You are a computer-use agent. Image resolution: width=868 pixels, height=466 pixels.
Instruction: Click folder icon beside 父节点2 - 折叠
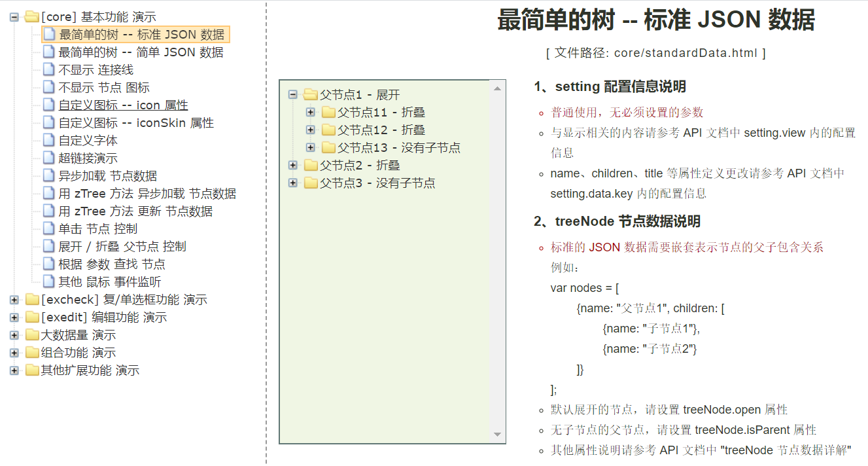click(x=310, y=166)
